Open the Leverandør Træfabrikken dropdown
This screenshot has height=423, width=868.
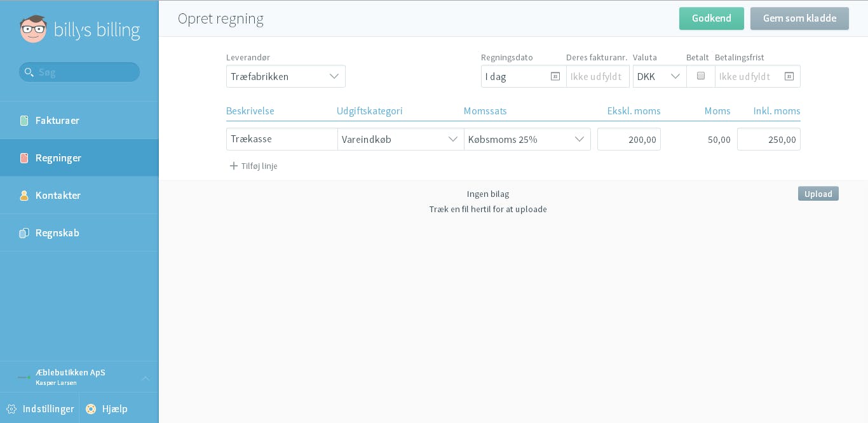pos(286,76)
